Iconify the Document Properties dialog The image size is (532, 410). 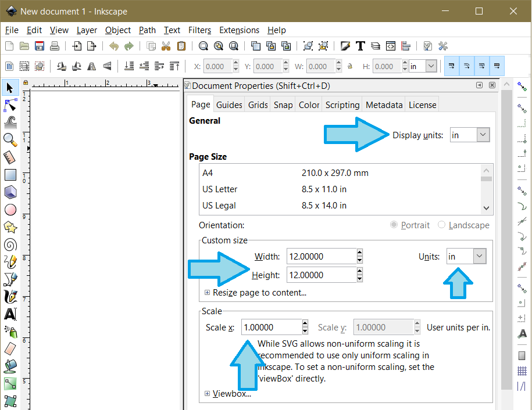point(479,85)
